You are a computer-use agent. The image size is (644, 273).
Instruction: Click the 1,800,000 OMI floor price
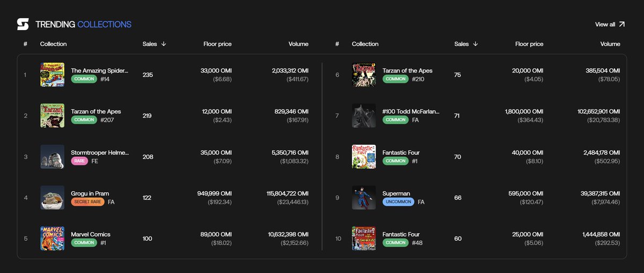click(x=524, y=111)
